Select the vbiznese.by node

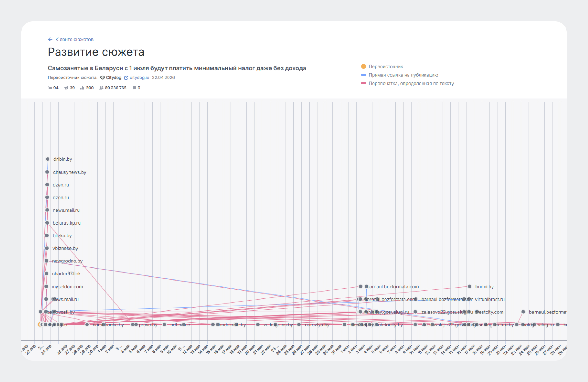pyautogui.click(x=47, y=248)
